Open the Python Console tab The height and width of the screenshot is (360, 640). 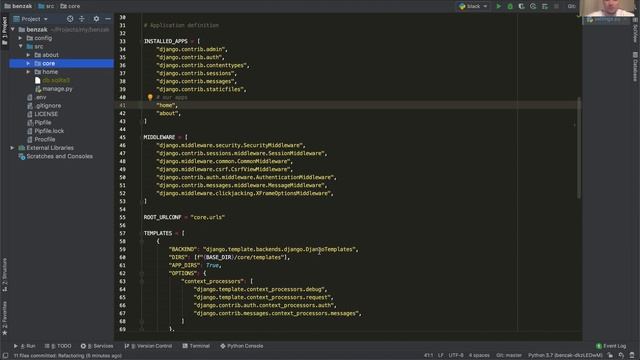[x=242, y=346]
